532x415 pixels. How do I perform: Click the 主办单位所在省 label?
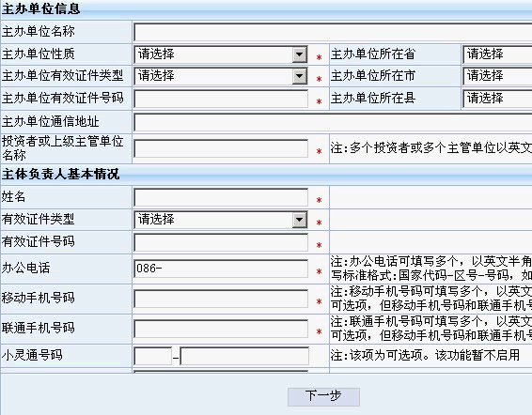[x=373, y=54]
